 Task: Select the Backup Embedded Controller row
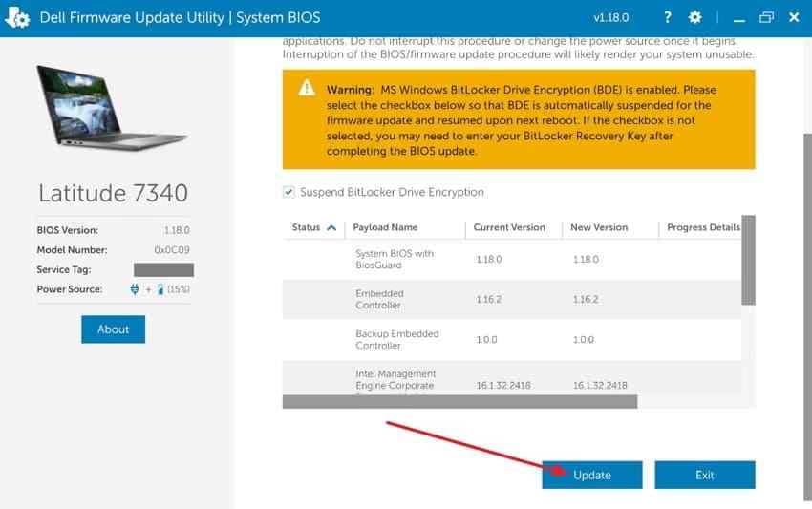[512, 340]
